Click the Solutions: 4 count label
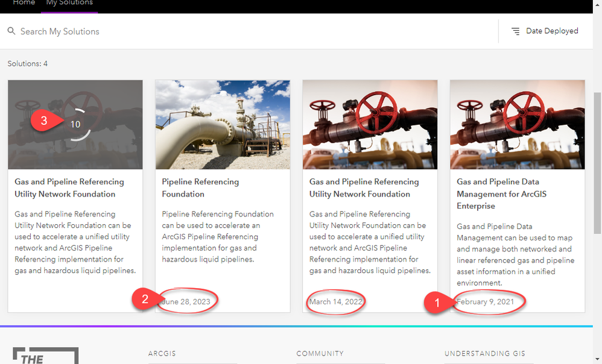Viewport: 602px width, 364px height. (x=28, y=64)
